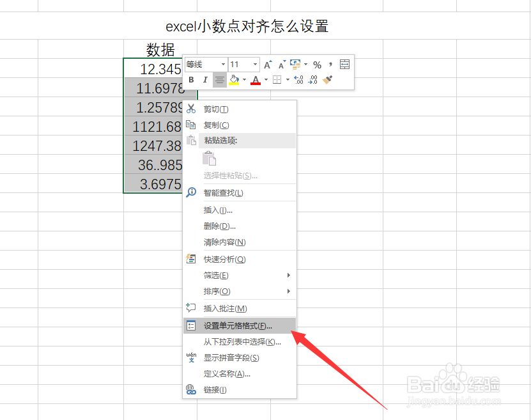This screenshot has height=420, width=531.
Task: Toggle bold in the mini toolbar
Action: tap(191, 80)
